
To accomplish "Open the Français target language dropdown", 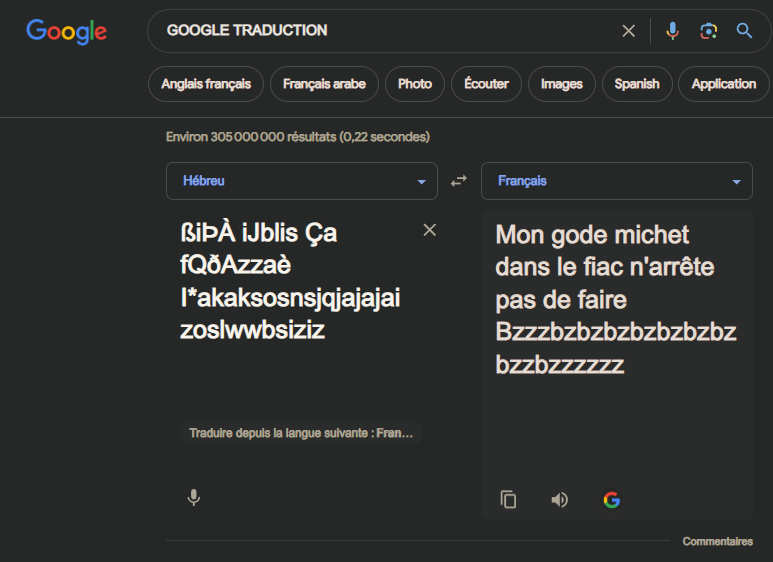I will point(616,181).
